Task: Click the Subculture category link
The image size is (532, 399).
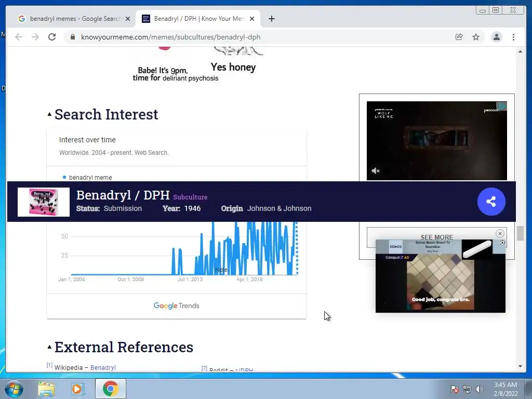Action: [x=190, y=197]
